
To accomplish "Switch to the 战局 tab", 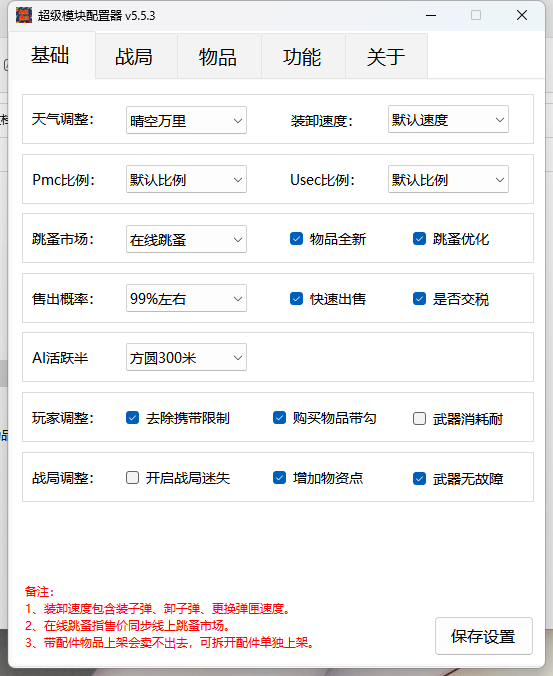I will [x=136, y=56].
